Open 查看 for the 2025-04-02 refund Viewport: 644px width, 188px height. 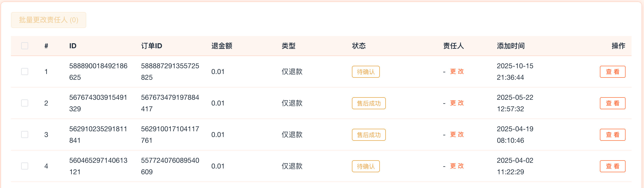tap(612, 166)
